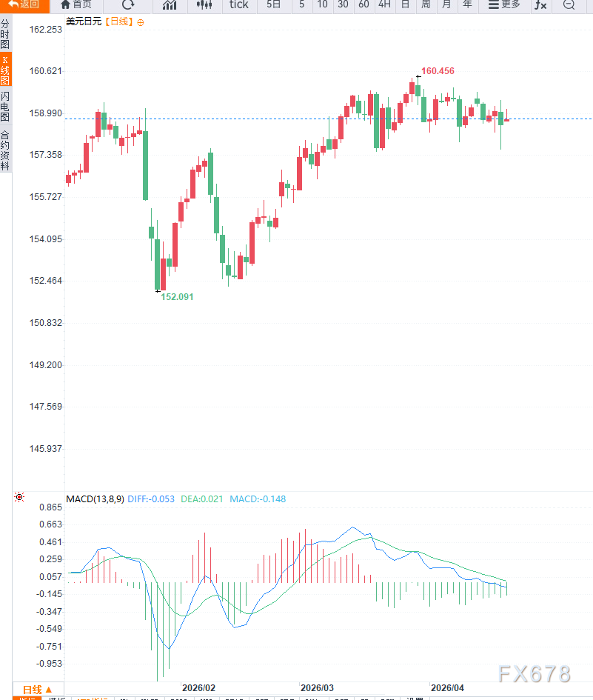The image size is (593, 700).
Task: Open the fx indicator formula icon
Action: [x=541, y=5]
